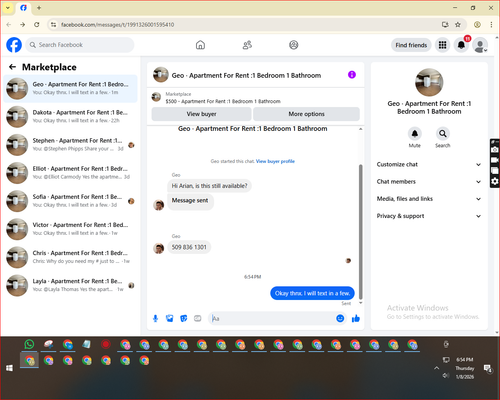The height and width of the screenshot is (400, 500).
Task: Open the Facebook menu grid icon
Action: pyautogui.click(x=442, y=45)
